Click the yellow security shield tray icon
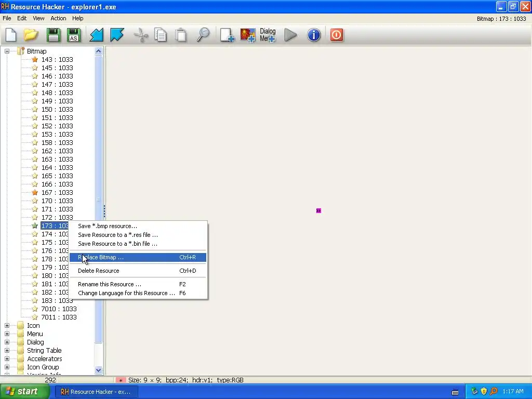 click(484, 392)
